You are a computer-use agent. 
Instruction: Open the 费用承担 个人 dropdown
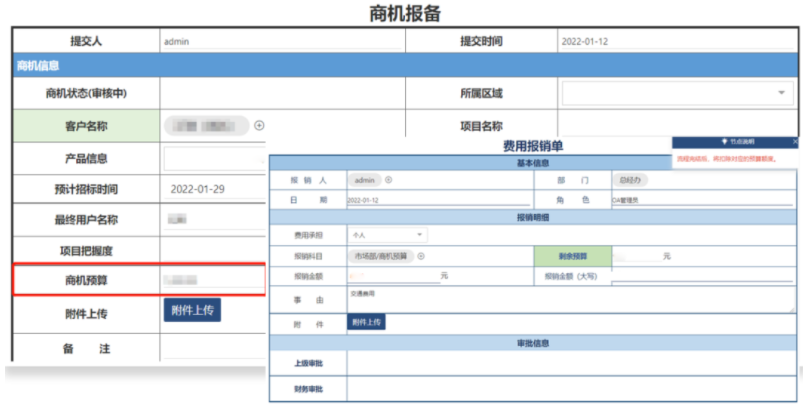pos(387,235)
